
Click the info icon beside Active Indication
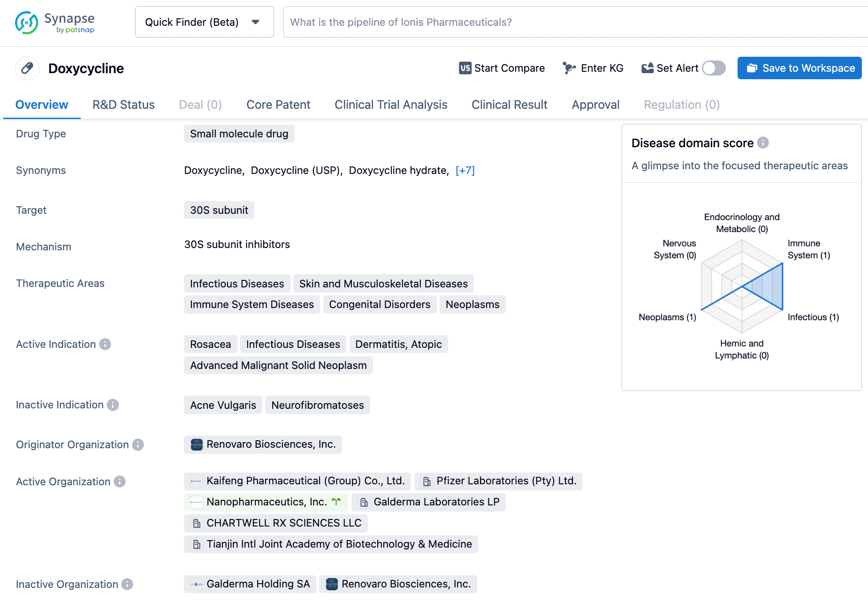[105, 344]
